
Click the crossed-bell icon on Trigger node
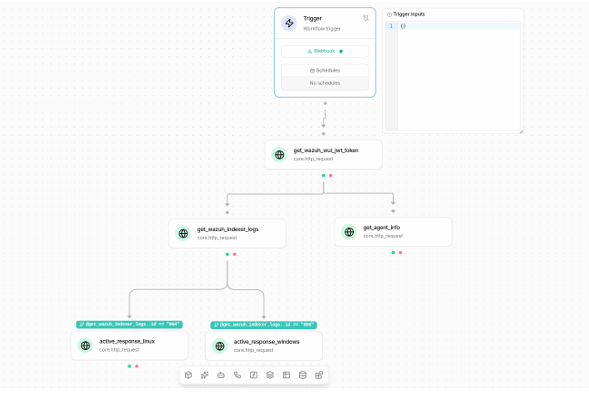coord(365,18)
